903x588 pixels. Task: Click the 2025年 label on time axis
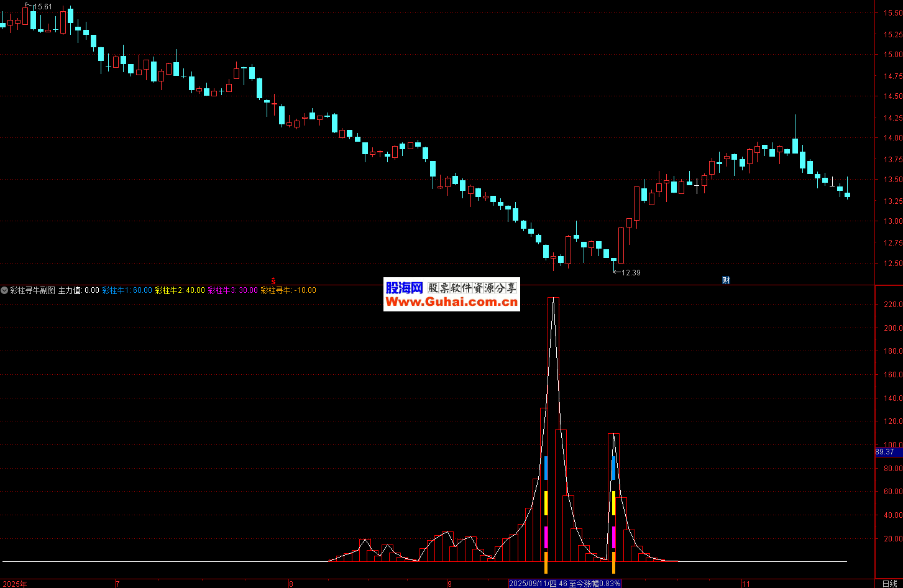pyautogui.click(x=15, y=584)
